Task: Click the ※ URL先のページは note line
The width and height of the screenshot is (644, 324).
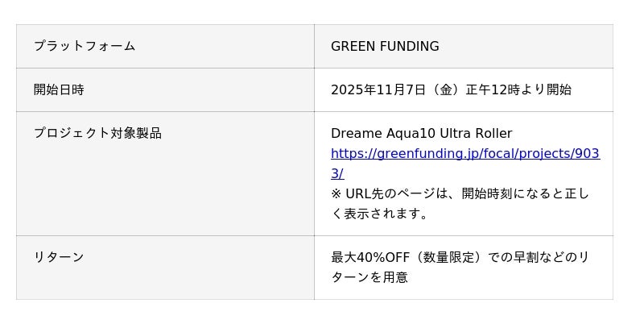Action: coord(394,193)
